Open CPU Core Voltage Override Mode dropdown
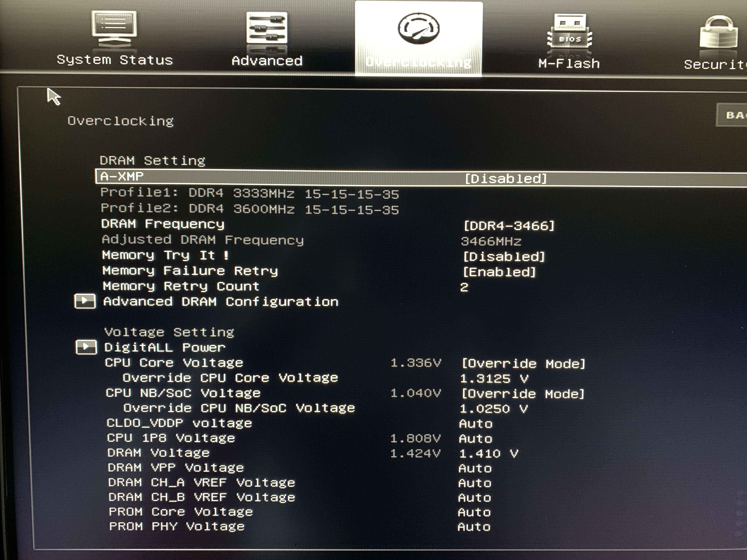 pos(523,364)
